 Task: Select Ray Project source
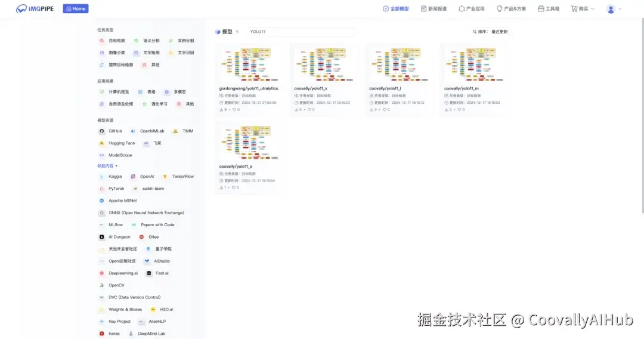114,322
